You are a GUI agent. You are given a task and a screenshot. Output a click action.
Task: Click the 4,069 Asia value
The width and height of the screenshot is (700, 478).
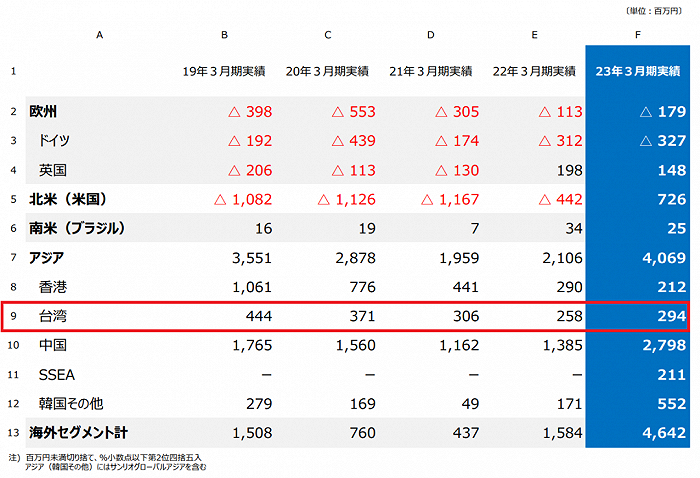point(663,258)
